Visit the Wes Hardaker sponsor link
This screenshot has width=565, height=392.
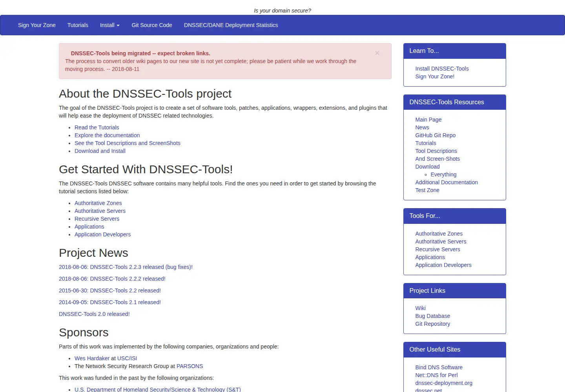click(x=92, y=358)
